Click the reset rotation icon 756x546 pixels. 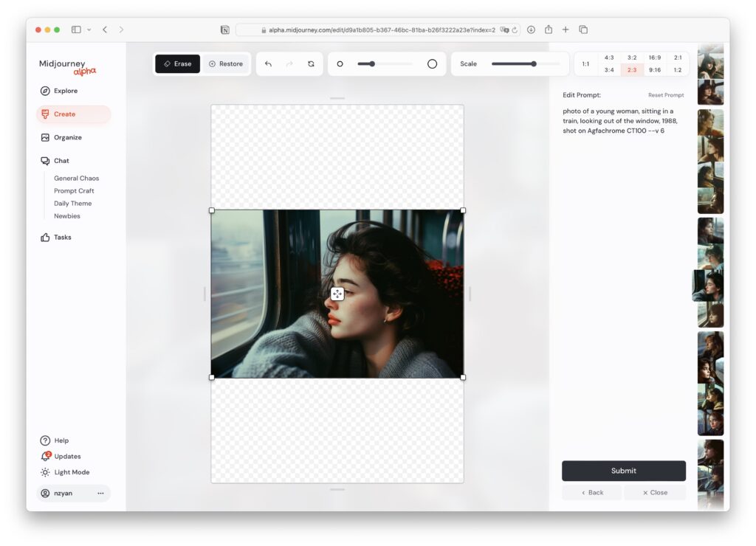click(x=311, y=63)
